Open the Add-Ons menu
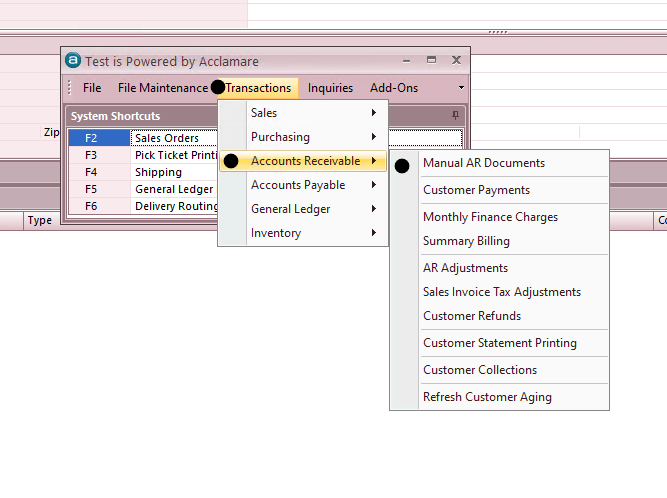Screen dimensions: 667x498 [394, 88]
